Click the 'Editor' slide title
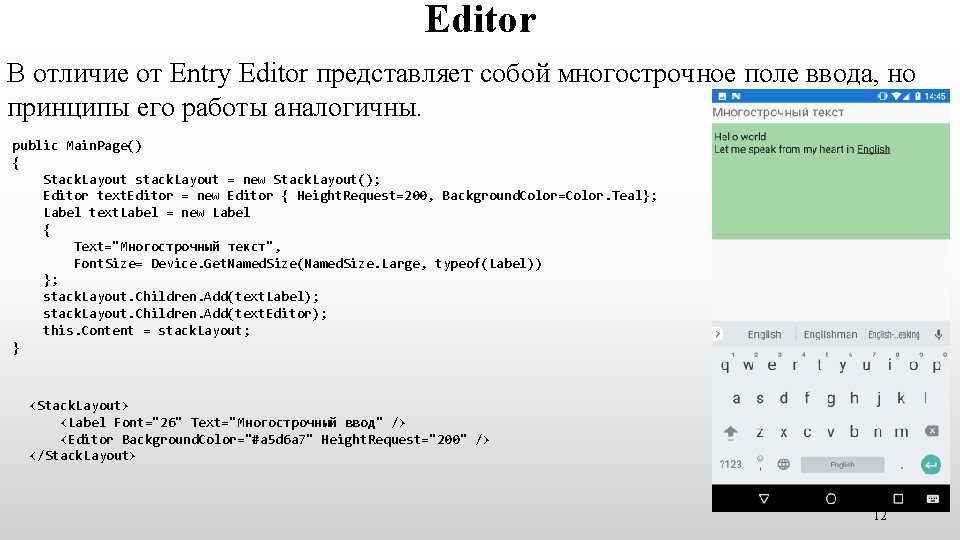The height and width of the screenshot is (540, 960). (481, 20)
